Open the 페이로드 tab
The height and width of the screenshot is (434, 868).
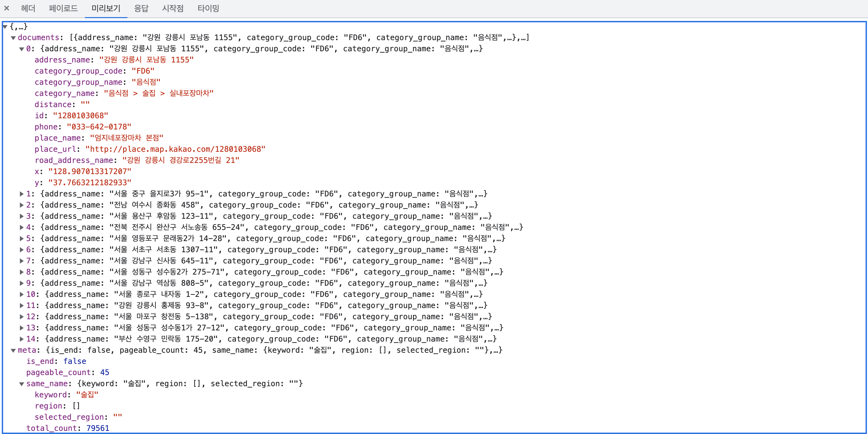pyautogui.click(x=63, y=8)
